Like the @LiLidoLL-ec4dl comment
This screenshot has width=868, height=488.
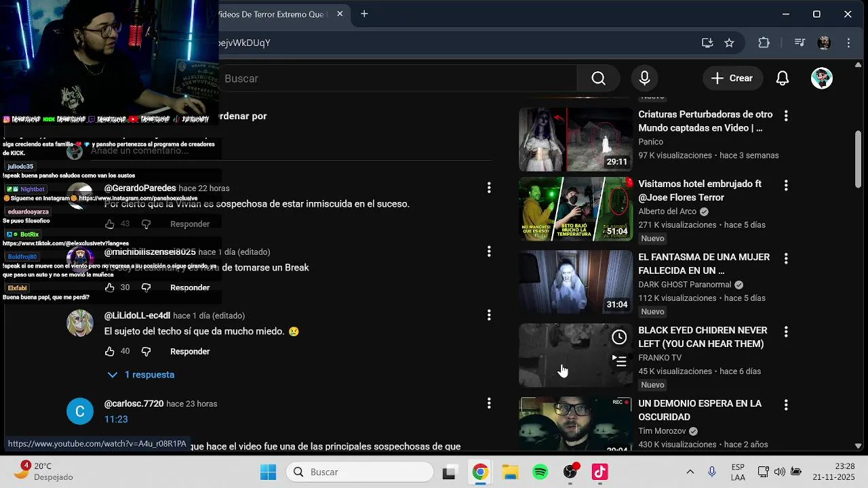110,351
